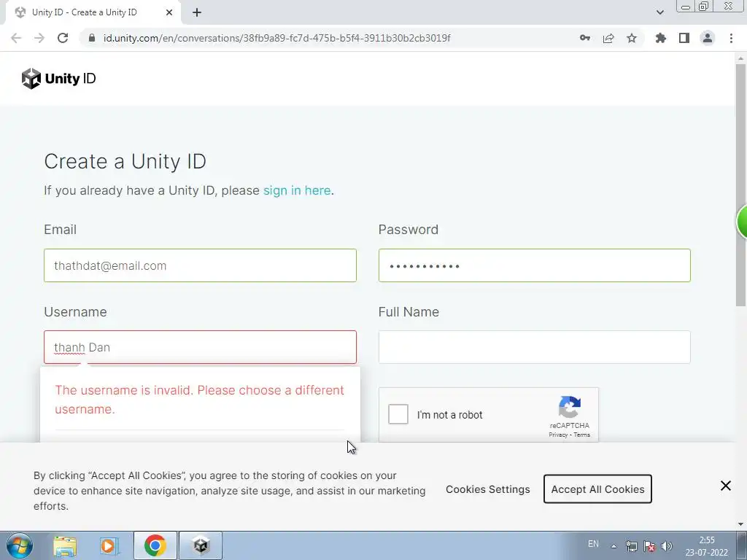The width and height of the screenshot is (747, 560).
Task: Reload the page with the refresh icon
Action: pos(63,38)
